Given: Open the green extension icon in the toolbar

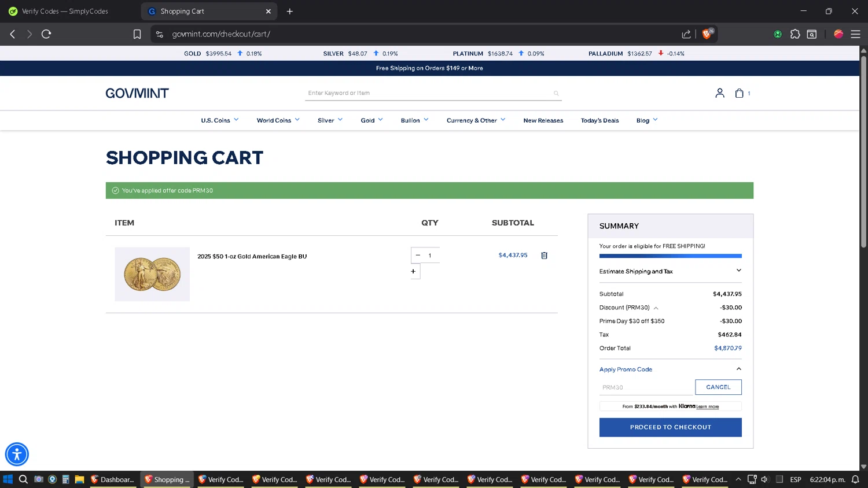Looking at the screenshot, I should pos(778,34).
